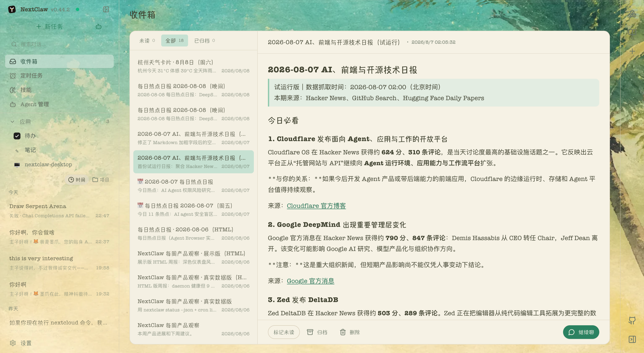
Task: Click the plus icon in right rail
Action: (632, 51)
